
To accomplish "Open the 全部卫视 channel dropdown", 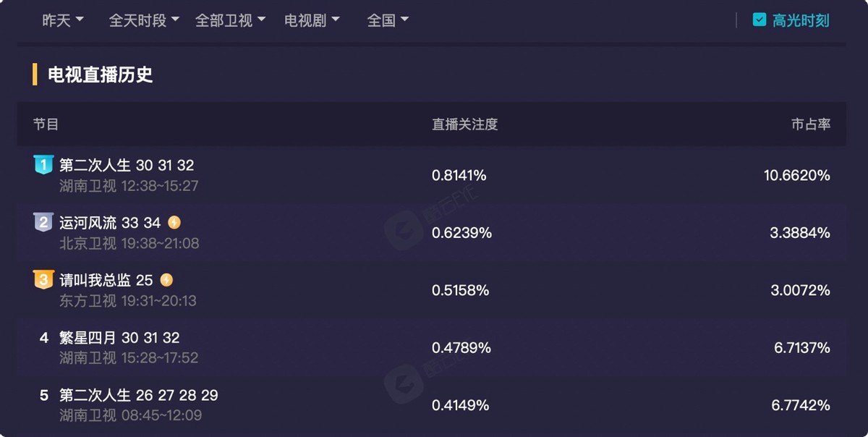I will [230, 20].
